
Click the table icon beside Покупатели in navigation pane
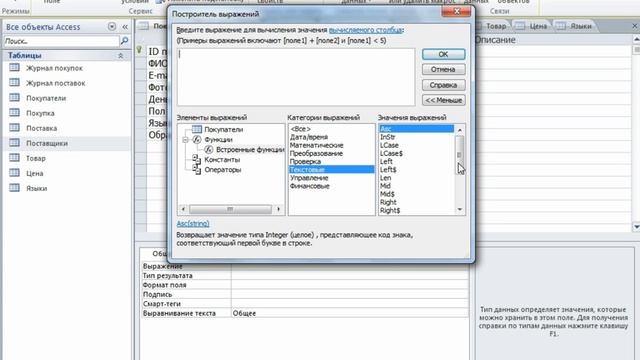[x=14, y=98]
